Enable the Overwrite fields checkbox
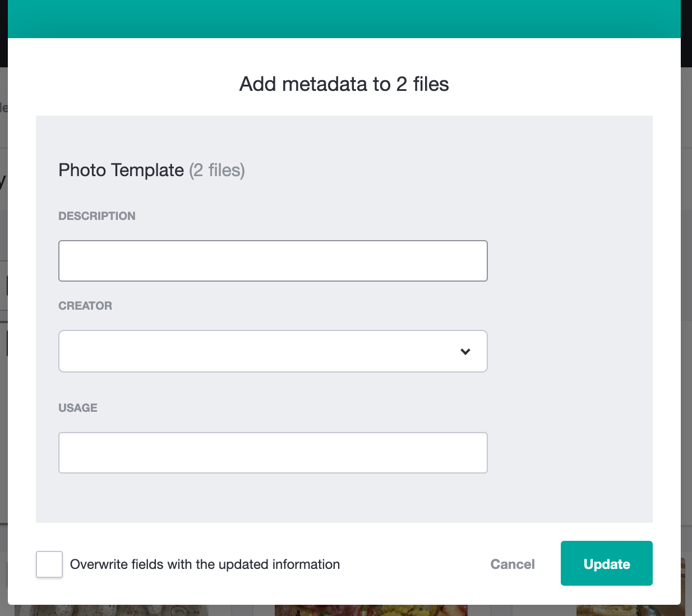Screen dimensions: 692x616 [49, 564]
